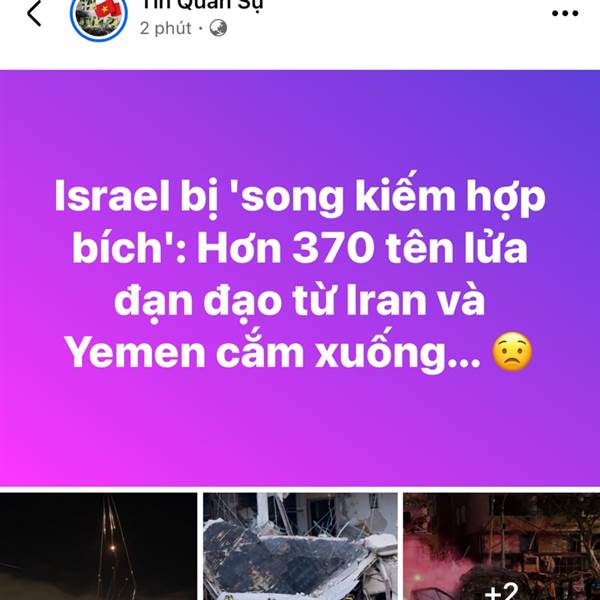This screenshot has width=600, height=600.
Task: Click the 'Hơn 370 tên lửa' text line
Action: [x=362, y=248]
